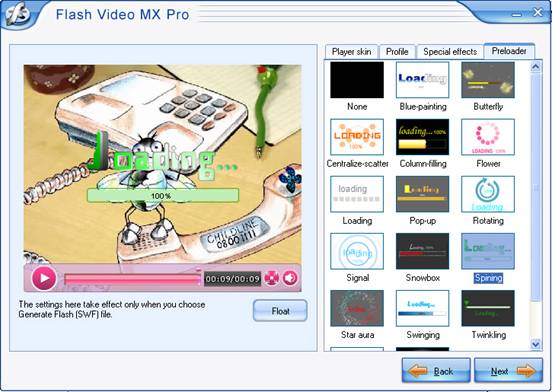This screenshot has width=552, height=392.
Task: Select the Butterfly preloader thumbnail
Action: (488, 80)
